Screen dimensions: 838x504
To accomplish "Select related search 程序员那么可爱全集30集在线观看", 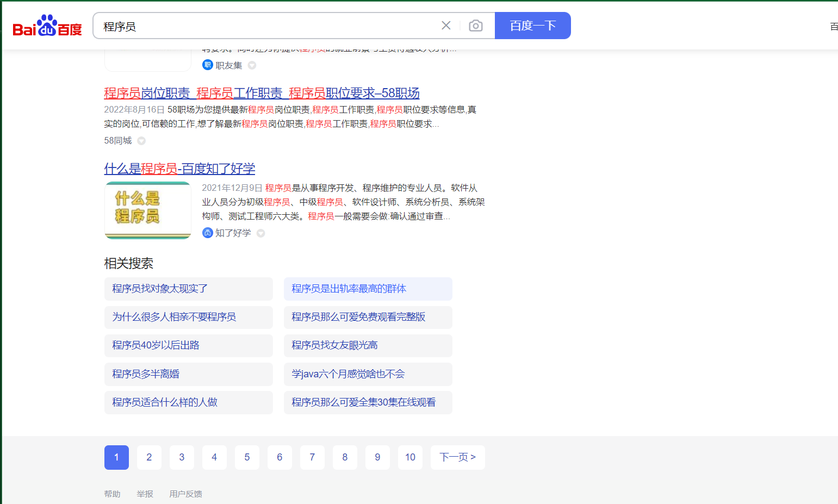I will tap(368, 402).
